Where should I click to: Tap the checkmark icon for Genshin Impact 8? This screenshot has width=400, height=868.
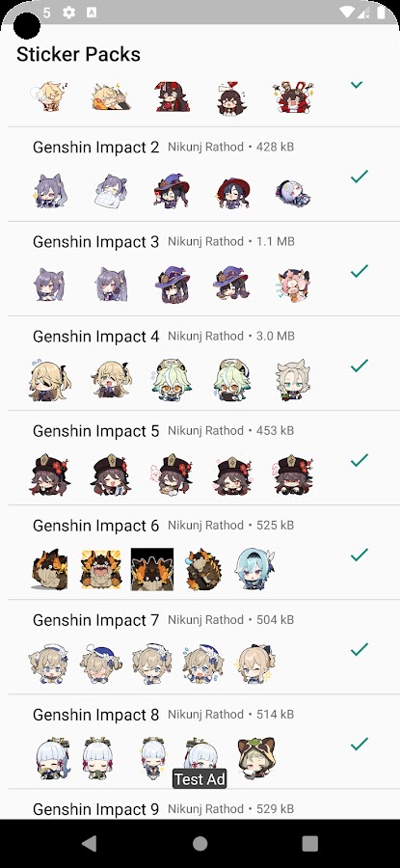(360, 744)
